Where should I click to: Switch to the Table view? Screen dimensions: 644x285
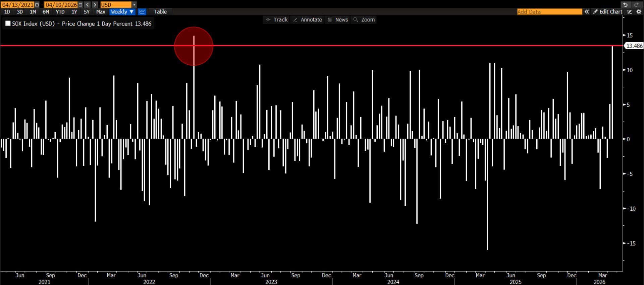tap(160, 12)
